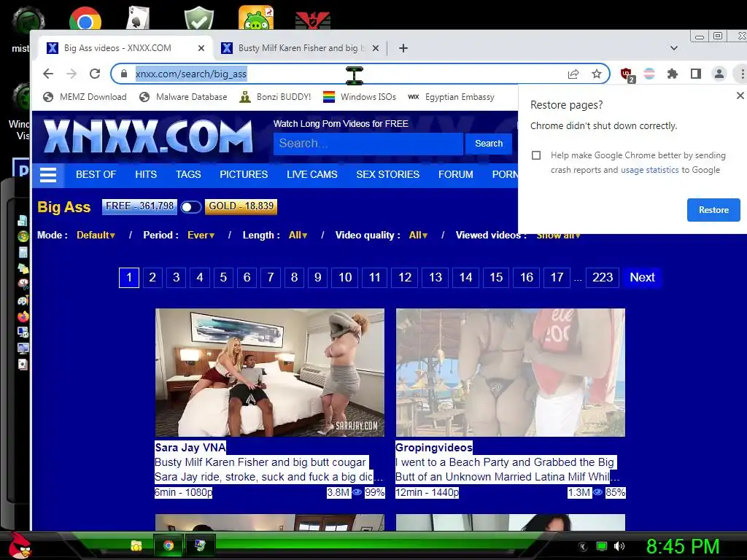Click the 8:45 PM clock
The image size is (747, 560).
click(683, 546)
